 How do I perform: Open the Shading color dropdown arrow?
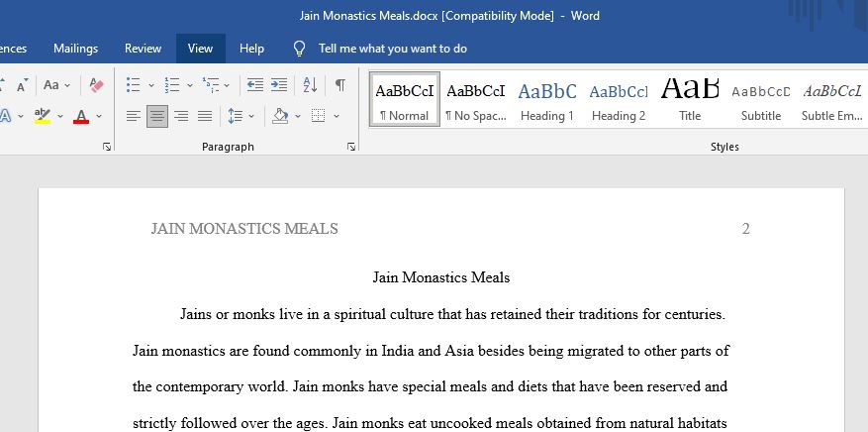point(298,116)
